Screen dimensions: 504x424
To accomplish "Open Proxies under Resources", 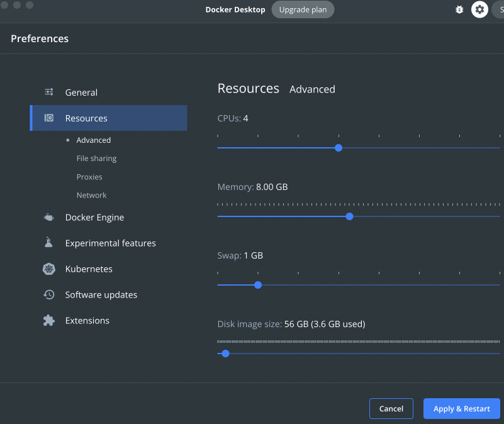I will pyautogui.click(x=89, y=177).
